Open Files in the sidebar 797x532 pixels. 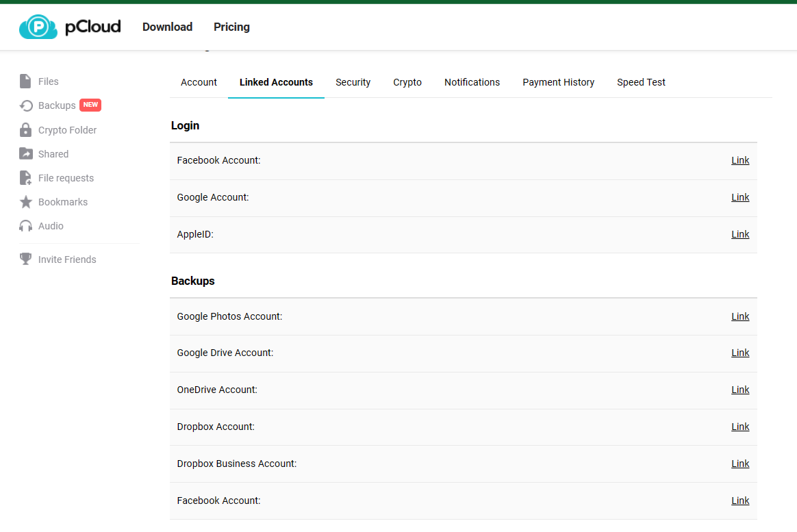point(49,81)
